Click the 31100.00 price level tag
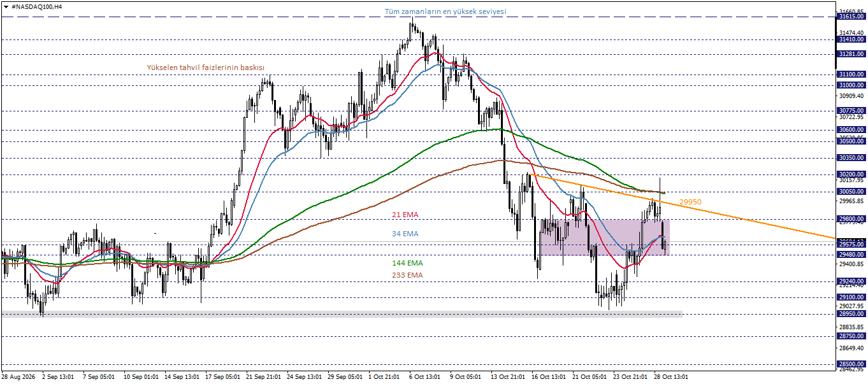 [x=851, y=75]
